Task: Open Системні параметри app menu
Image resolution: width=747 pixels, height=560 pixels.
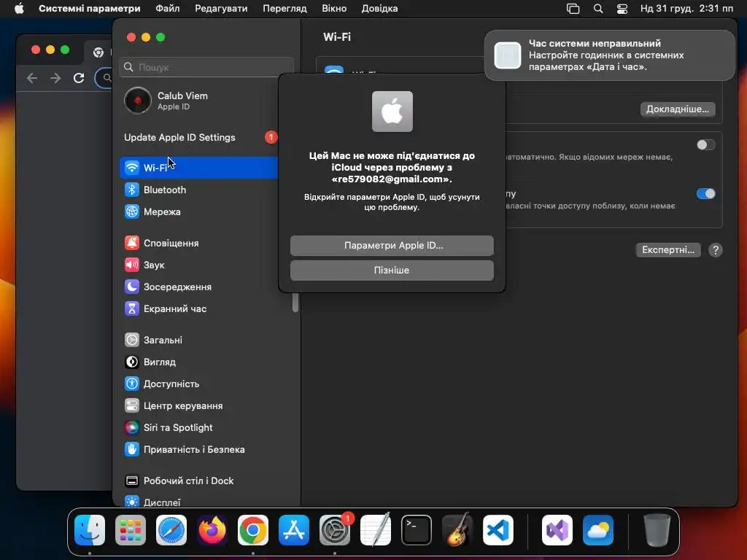Action: pyautogui.click(x=90, y=9)
